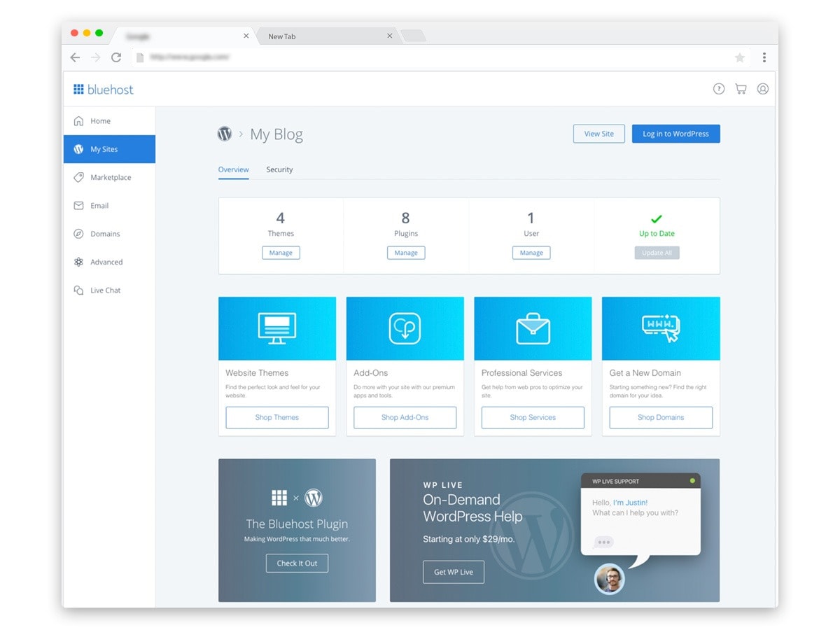Screen dimensions: 840x630
Task: Click the Get a New Domain title
Action: click(645, 373)
